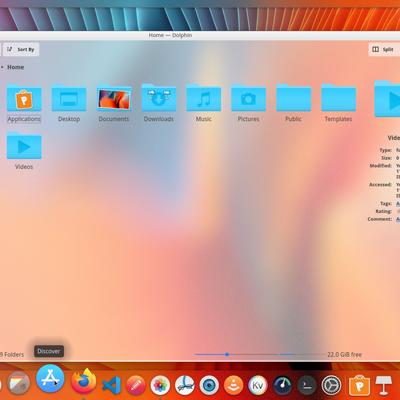Click the "Downloads" folder label
This screenshot has height=400, width=400.
point(159,119)
